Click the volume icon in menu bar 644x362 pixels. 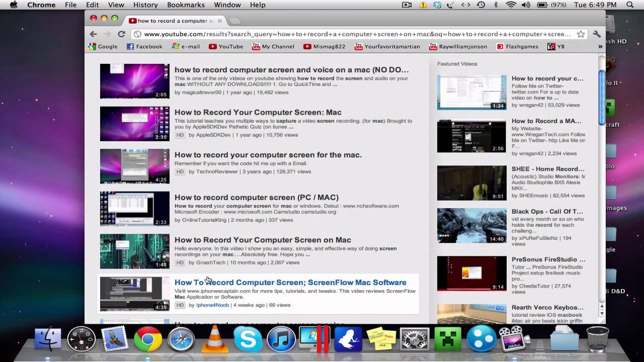526,5
